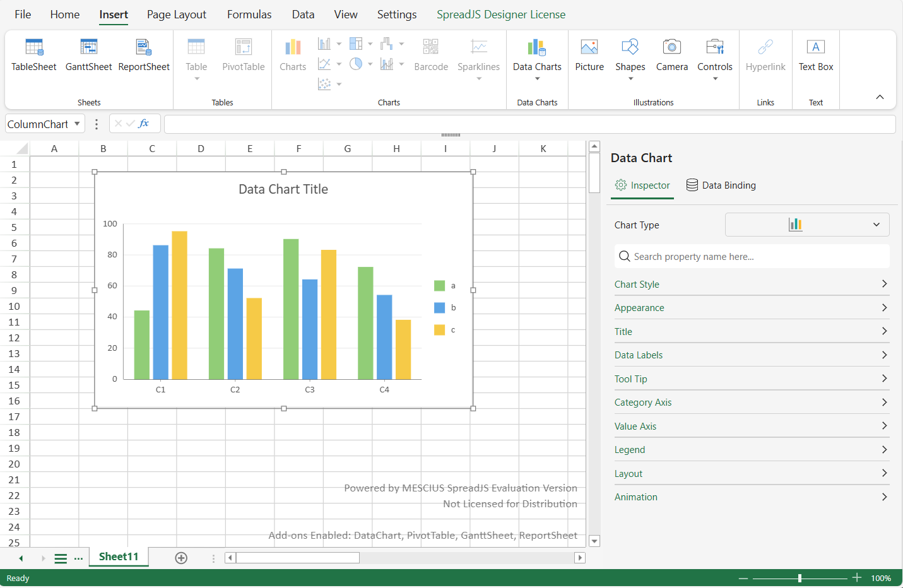This screenshot has height=588, width=903.
Task: Click the Camera tool
Action: [x=672, y=56]
